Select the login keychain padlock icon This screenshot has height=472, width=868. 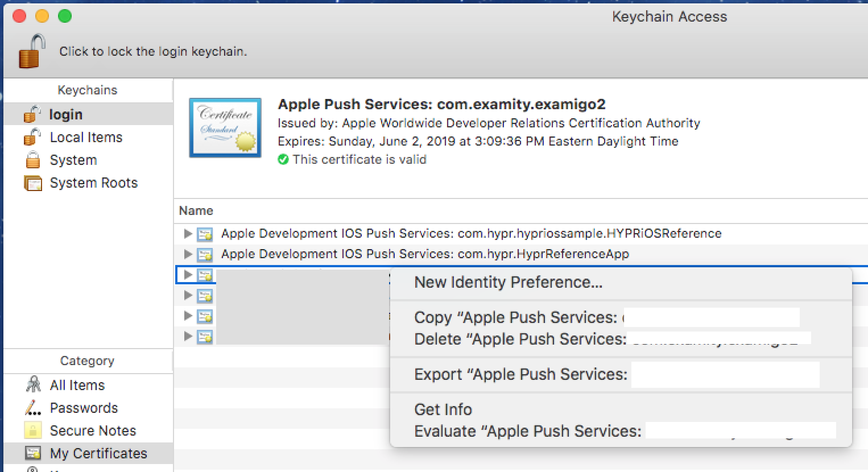(32, 114)
